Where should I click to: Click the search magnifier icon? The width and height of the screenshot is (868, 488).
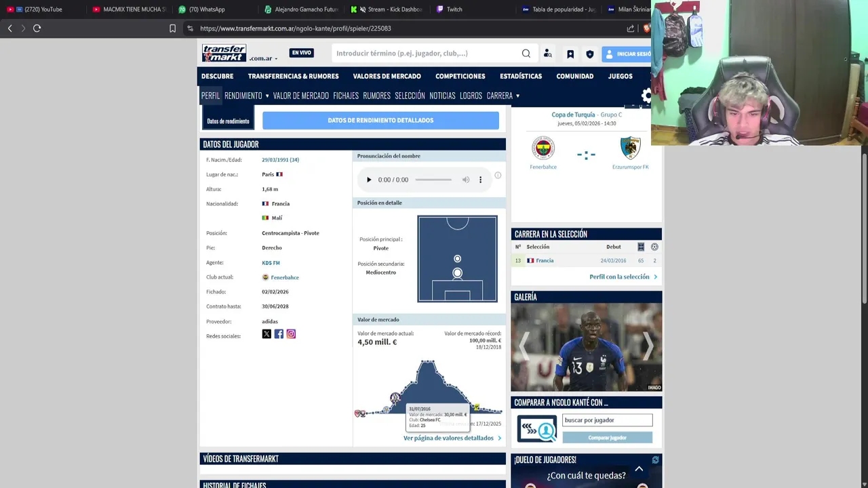[x=526, y=54]
